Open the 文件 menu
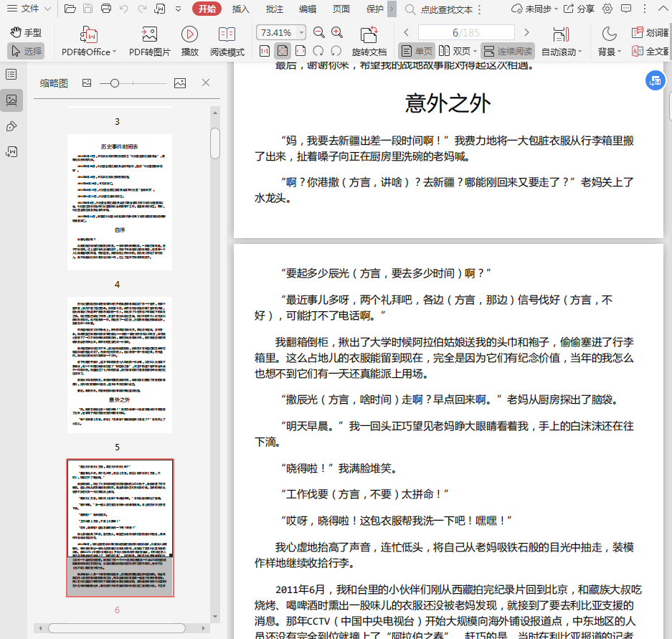 coord(29,9)
